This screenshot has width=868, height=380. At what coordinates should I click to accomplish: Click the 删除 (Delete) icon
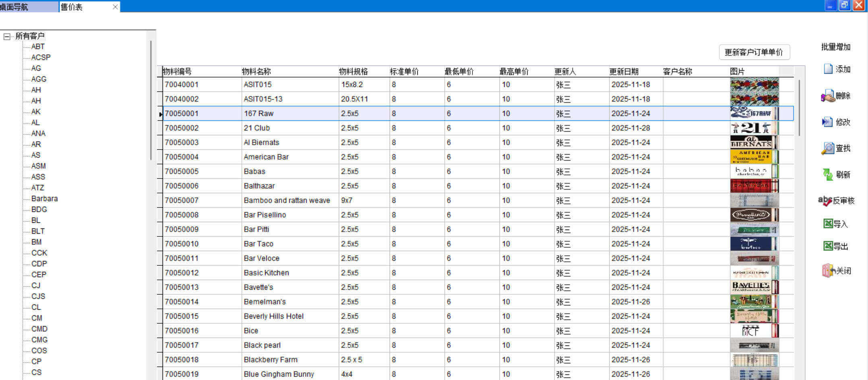click(828, 96)
